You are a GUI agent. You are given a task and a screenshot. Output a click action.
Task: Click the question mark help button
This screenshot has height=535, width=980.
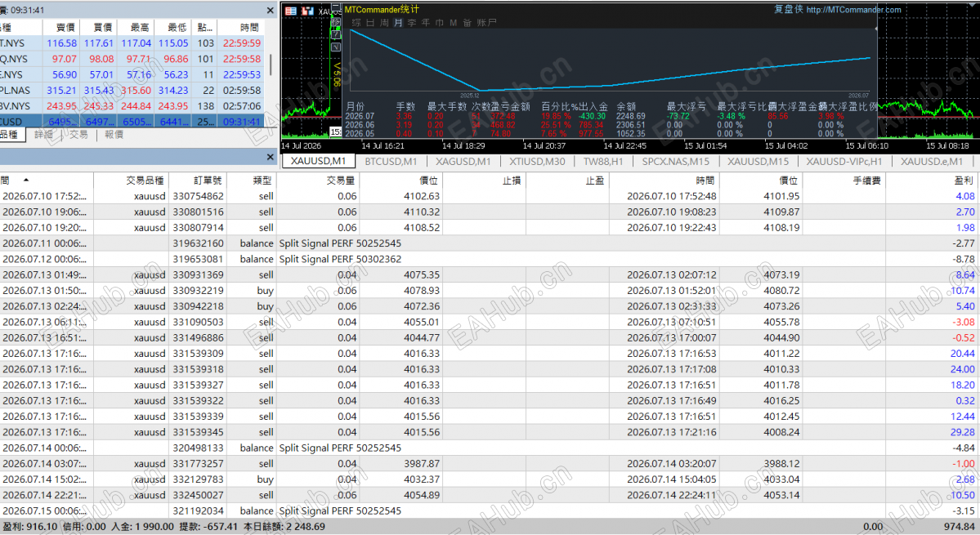pyautogui.click(x=336, y=35)
